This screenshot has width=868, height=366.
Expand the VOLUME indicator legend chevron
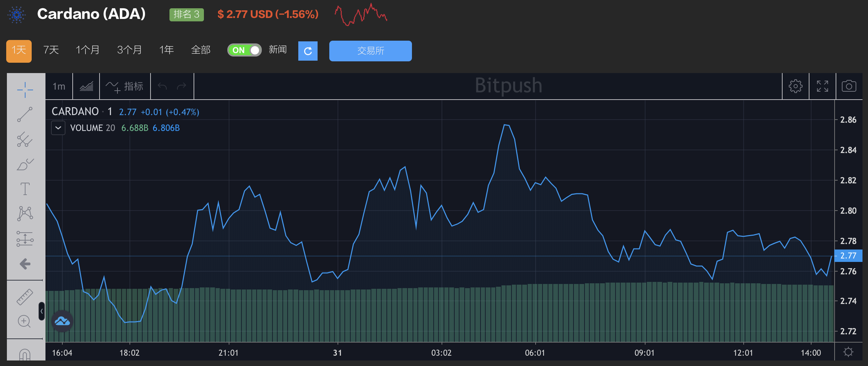click(x=58, y=128)
